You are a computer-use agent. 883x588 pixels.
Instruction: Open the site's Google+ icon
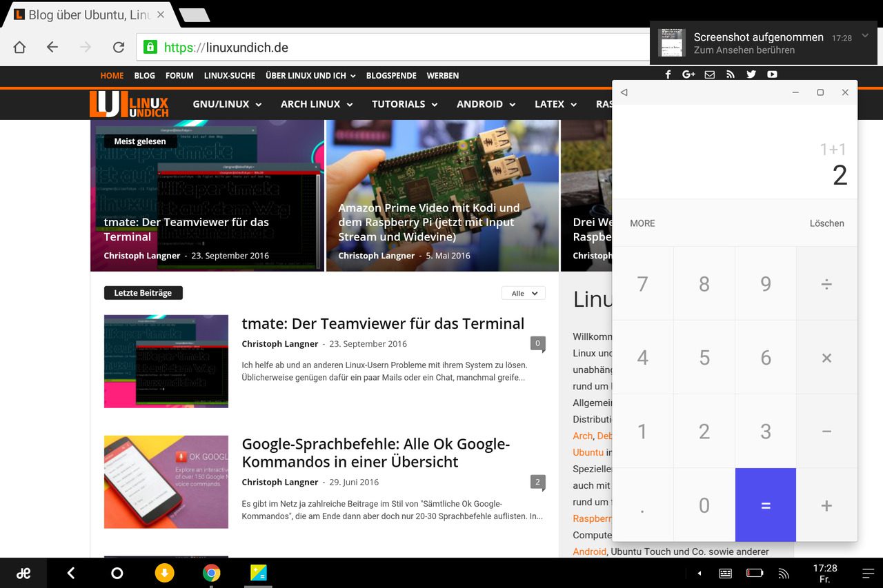(688, 74)
